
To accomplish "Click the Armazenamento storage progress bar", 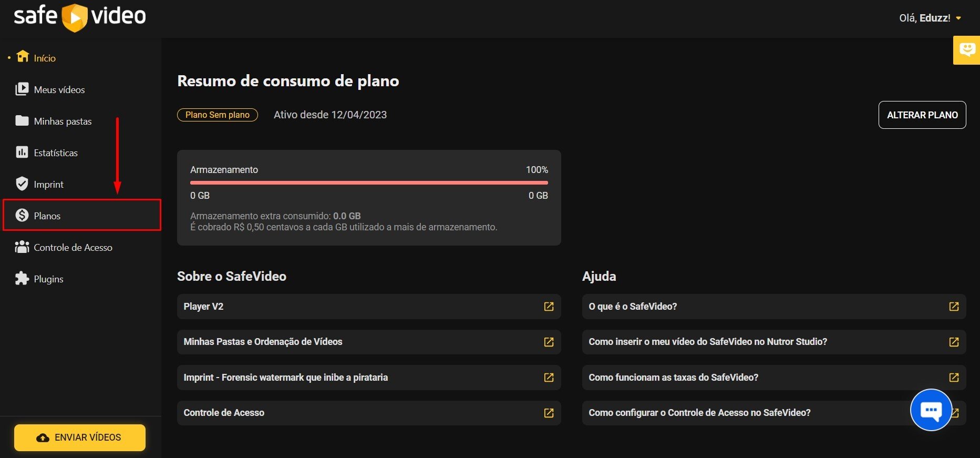I will click(x=369, y=182).
